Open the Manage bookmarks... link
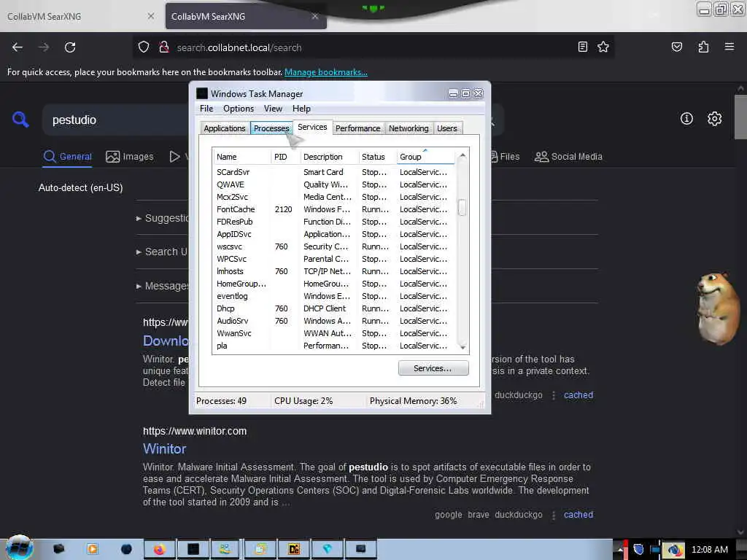The width and height of the screenshot is (747, 560). 326,72
